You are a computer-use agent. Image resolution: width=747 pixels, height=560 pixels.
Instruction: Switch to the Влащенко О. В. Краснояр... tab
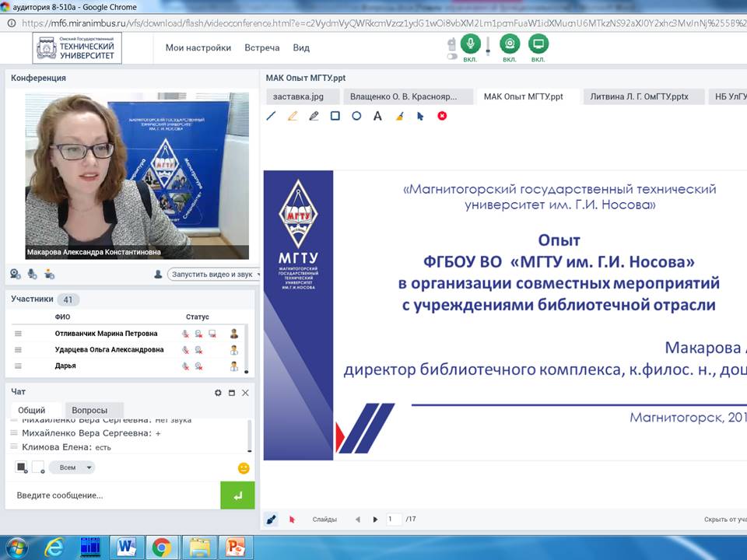[x=409, y=96]
